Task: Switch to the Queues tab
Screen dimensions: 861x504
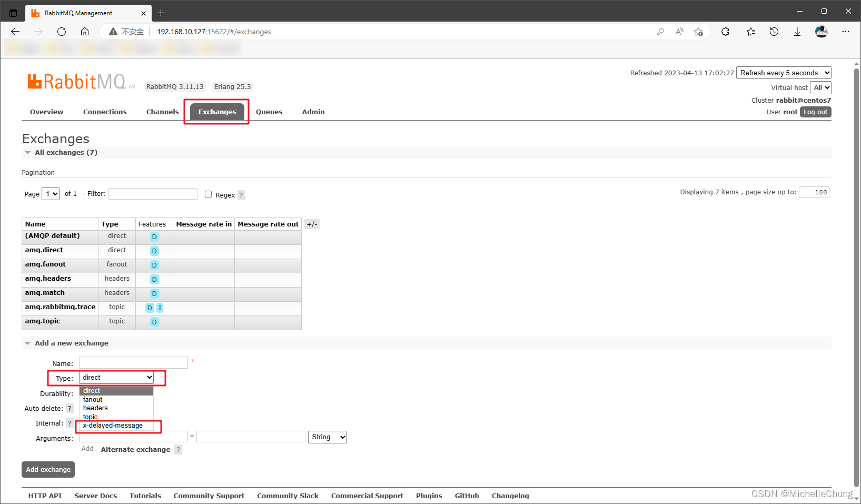Action: (269, 112)
